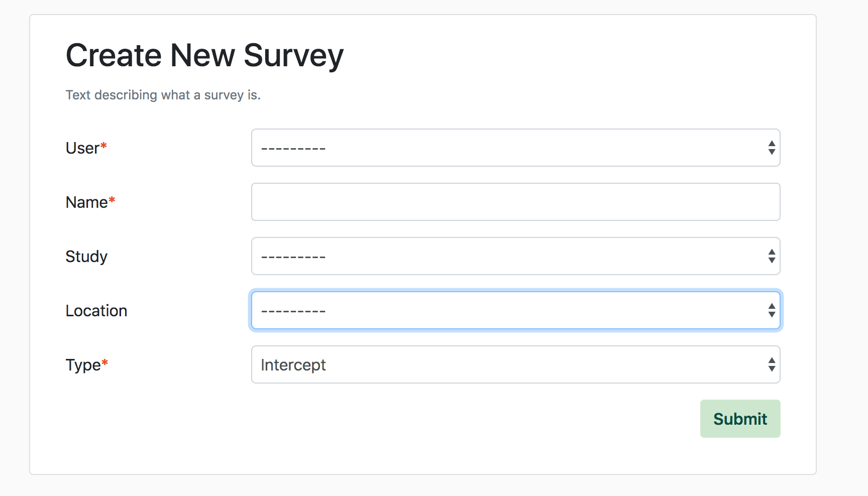Click the Create New Survey heading
The image size is (868, 496).
tap(204, 55)
